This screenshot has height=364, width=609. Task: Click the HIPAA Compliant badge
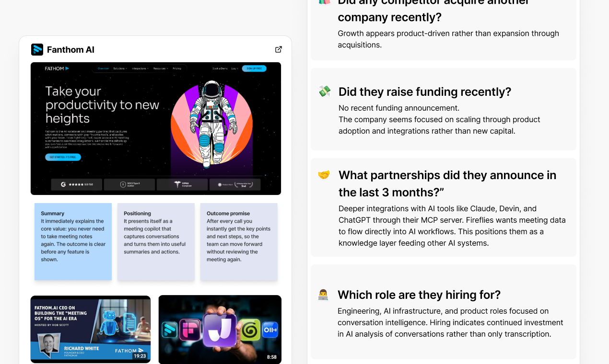pyautogui.click(x=182, y=184)
